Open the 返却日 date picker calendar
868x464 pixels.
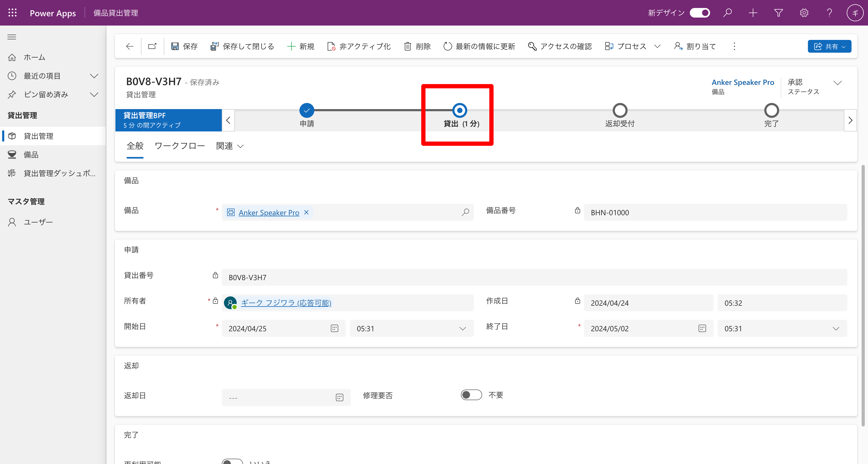pyautogui.click(x=339, y=397)
